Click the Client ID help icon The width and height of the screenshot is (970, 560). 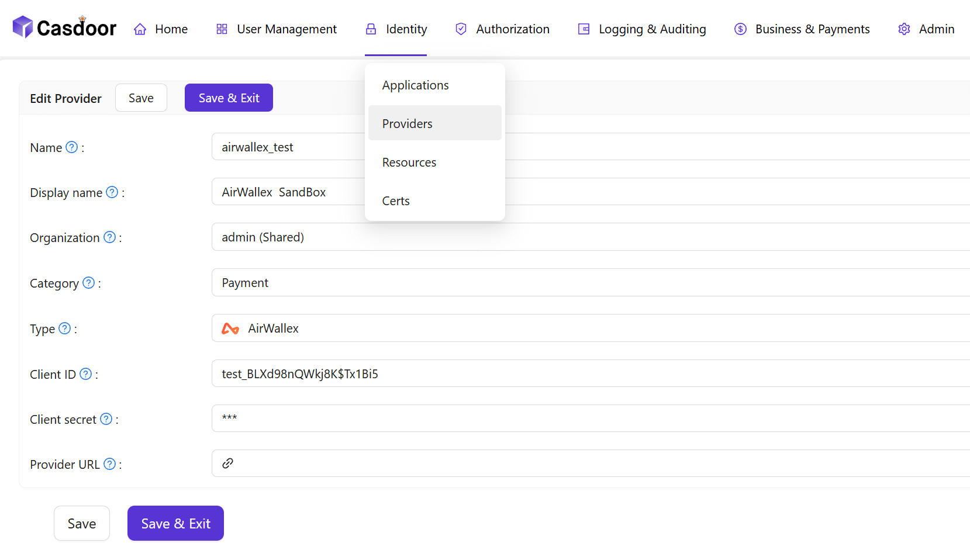[x=85, y=374]
